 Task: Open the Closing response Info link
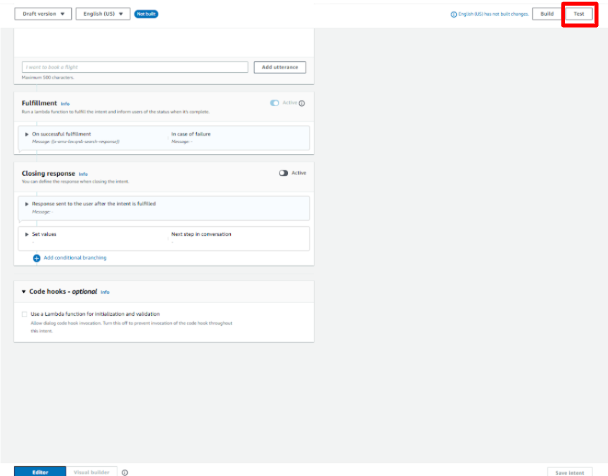point(83,174)
